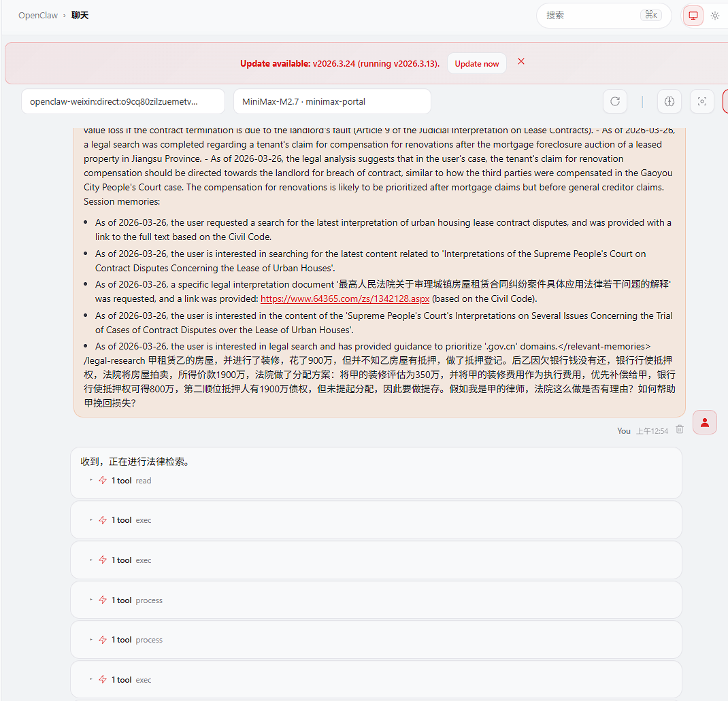This screenshot has width=728, height=701.
Task: Click the Update now button
Action: point(477,63)
